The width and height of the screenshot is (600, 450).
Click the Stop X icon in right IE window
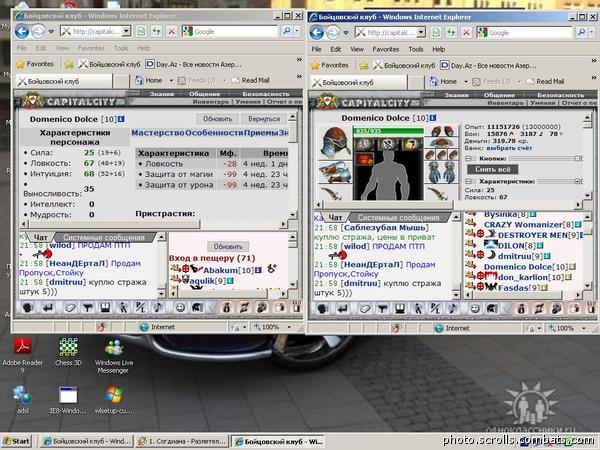[466, 32]
